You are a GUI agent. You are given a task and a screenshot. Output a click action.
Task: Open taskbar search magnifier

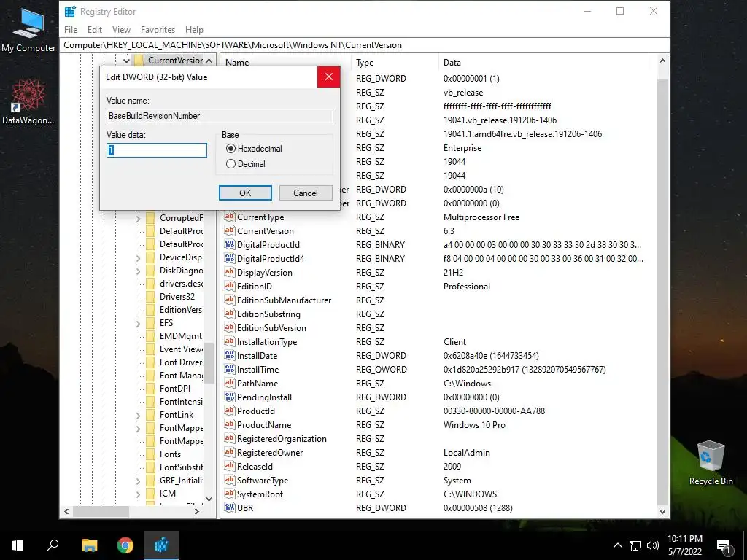[53, 545]
